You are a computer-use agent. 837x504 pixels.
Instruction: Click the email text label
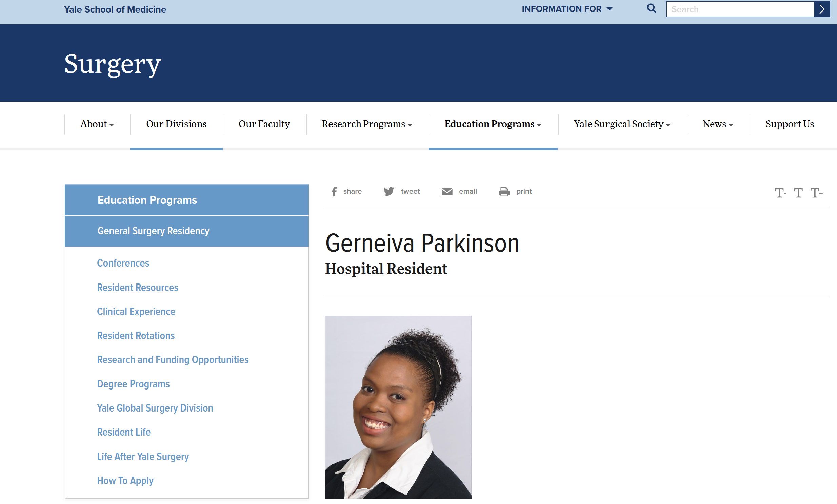(x=468, y=191)
